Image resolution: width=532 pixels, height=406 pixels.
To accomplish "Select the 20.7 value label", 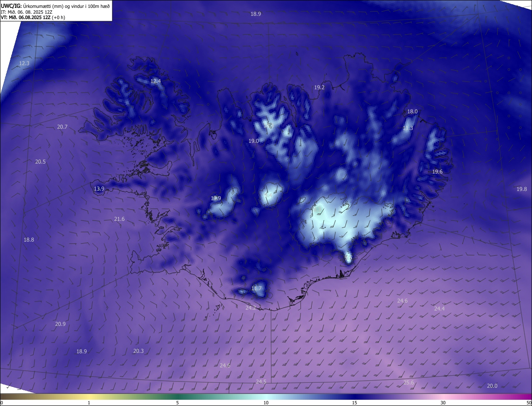I will (62, 127).
